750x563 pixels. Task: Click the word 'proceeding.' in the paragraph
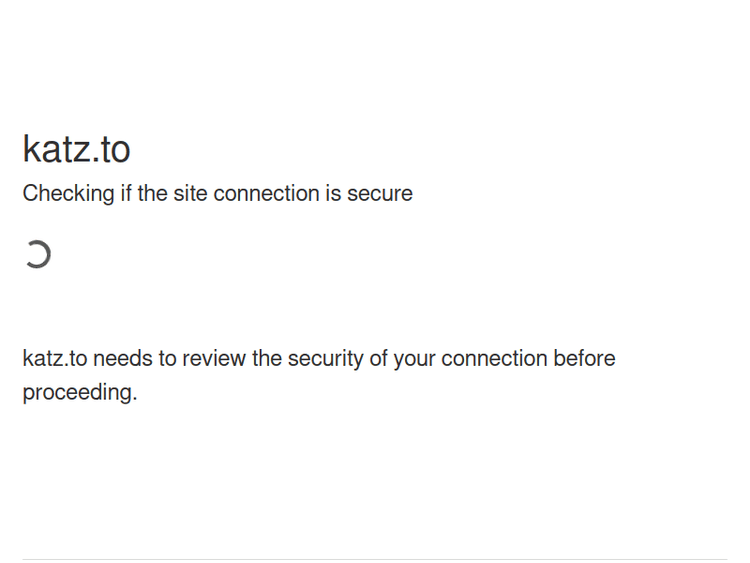point(79,393)
